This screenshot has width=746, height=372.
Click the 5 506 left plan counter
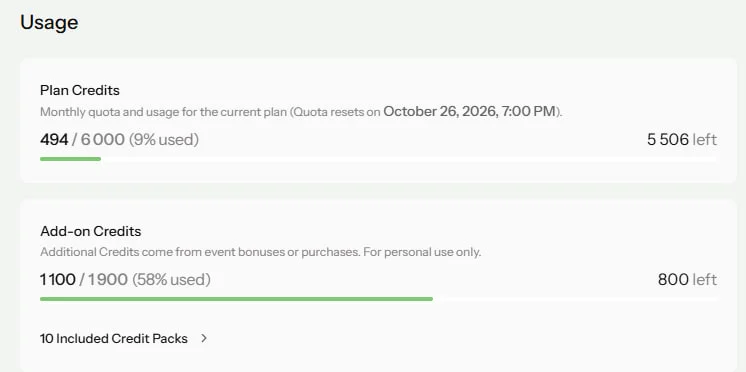point(682,139)
